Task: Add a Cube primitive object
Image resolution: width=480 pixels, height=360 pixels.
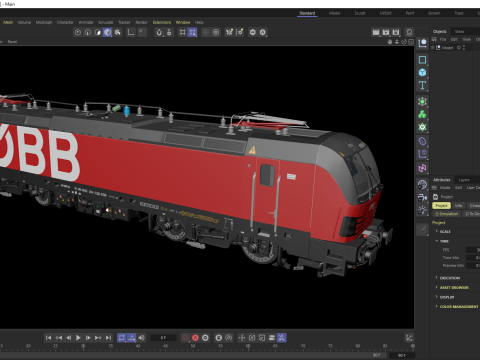Action: (x=422, y=72)
